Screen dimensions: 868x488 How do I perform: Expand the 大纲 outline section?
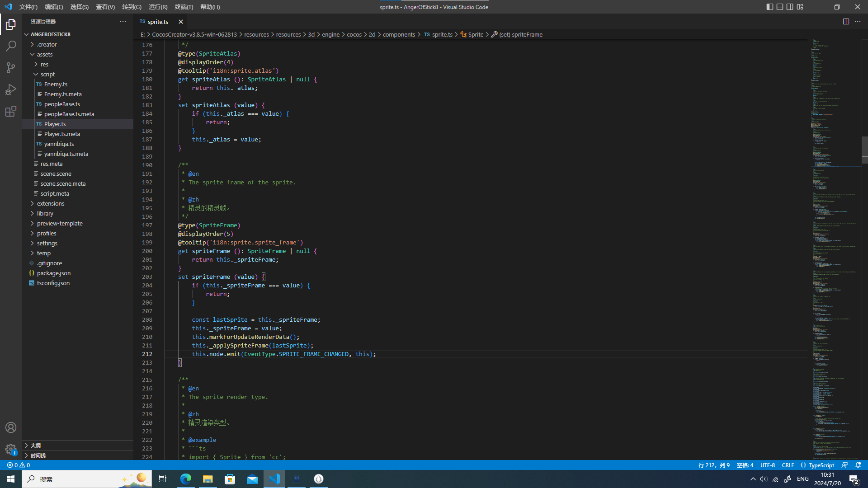pyautogui.click(x=36, y=446)
